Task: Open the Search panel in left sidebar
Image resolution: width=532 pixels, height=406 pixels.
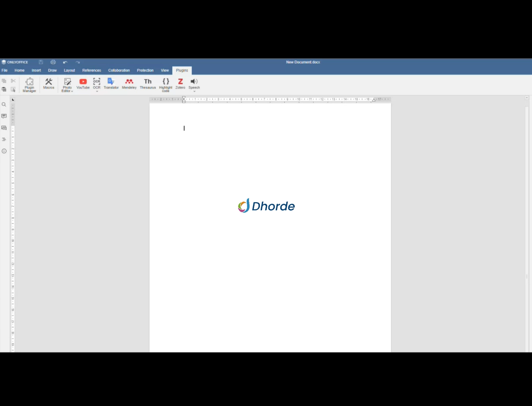Action: coord(4,105)
